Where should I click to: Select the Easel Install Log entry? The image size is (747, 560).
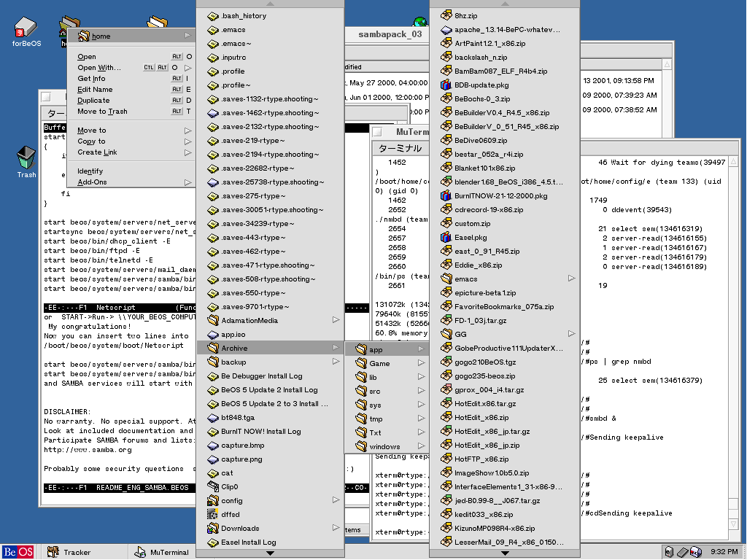tap(270, 542)
